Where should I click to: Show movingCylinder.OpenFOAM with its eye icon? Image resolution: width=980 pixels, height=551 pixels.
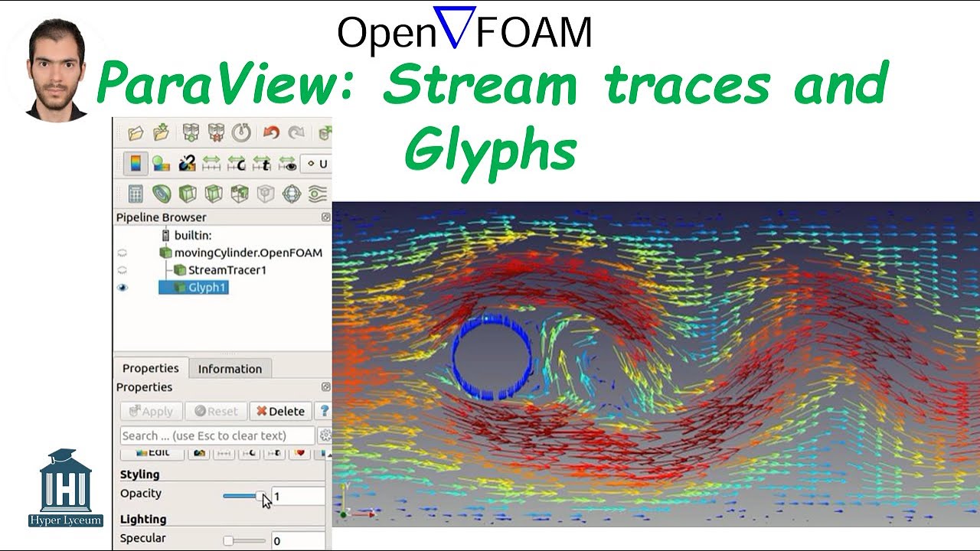[x=122, y=253]
